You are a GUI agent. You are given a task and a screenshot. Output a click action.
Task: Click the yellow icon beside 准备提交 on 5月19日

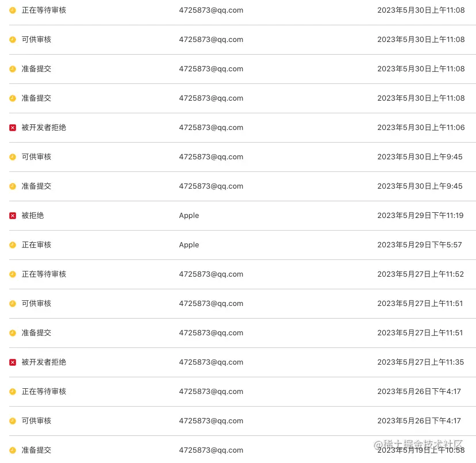[13, 450]
